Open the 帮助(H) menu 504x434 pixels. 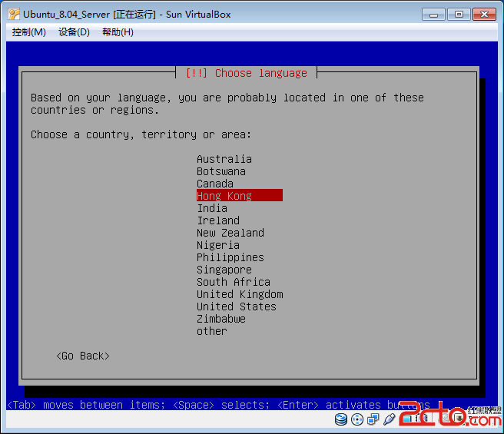(118, 32)
